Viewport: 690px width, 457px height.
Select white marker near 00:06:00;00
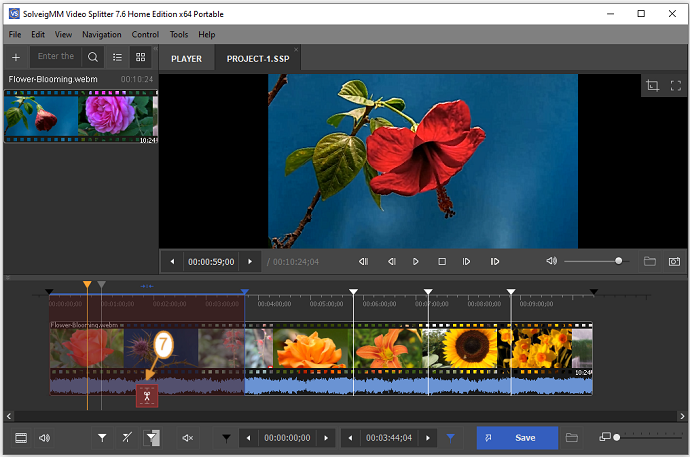coord(353,292)
